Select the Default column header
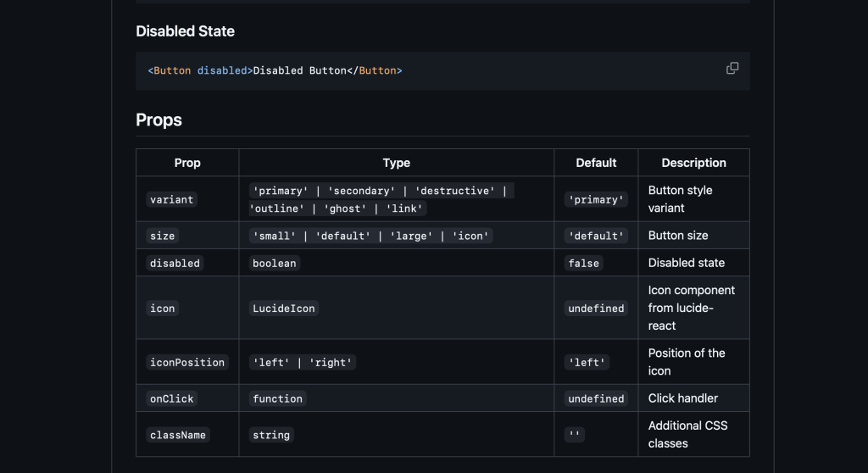Screen dimensions: 868x473 [x=596, y=163]
